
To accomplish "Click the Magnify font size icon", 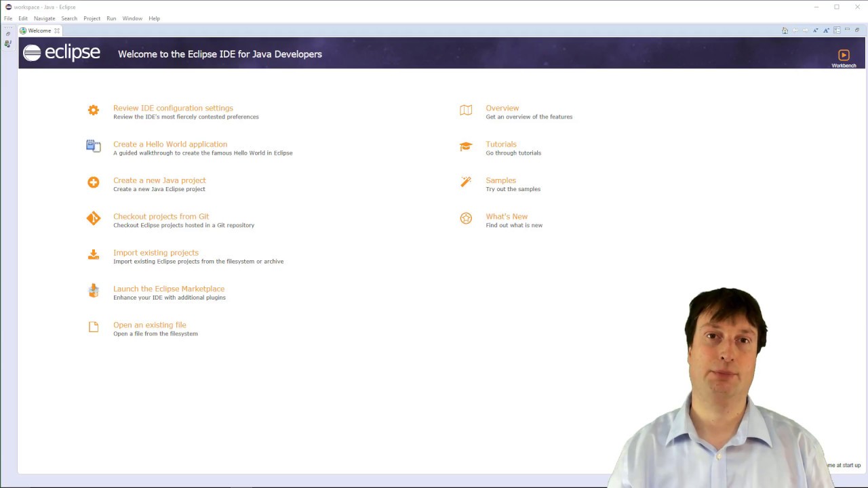I will tap(826, 30).
